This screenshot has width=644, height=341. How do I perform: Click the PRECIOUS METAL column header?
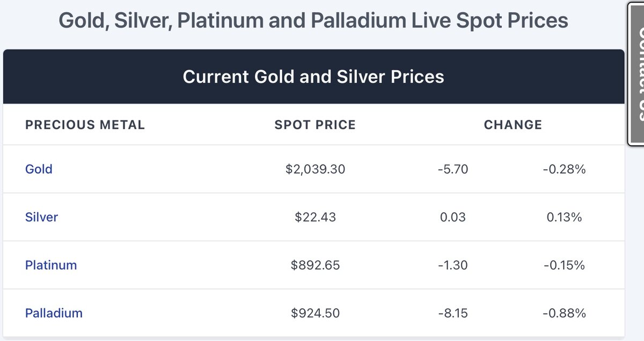tap(85, 125)
